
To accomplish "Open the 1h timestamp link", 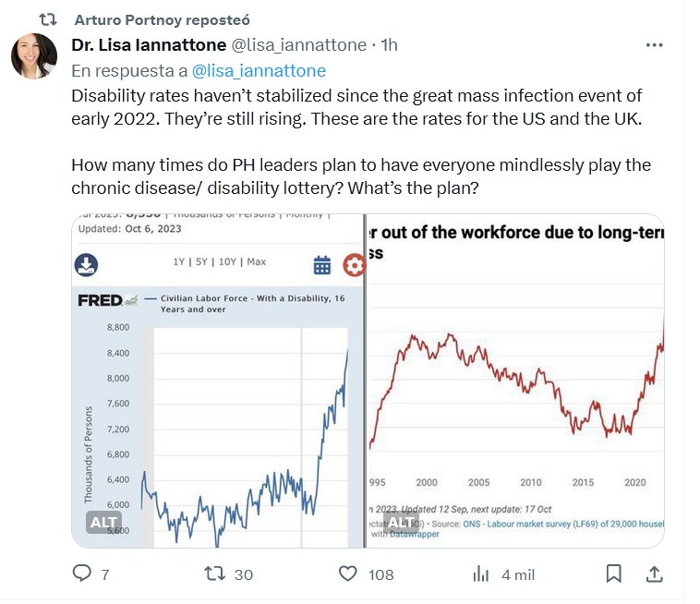I will (x=389, y=44).
